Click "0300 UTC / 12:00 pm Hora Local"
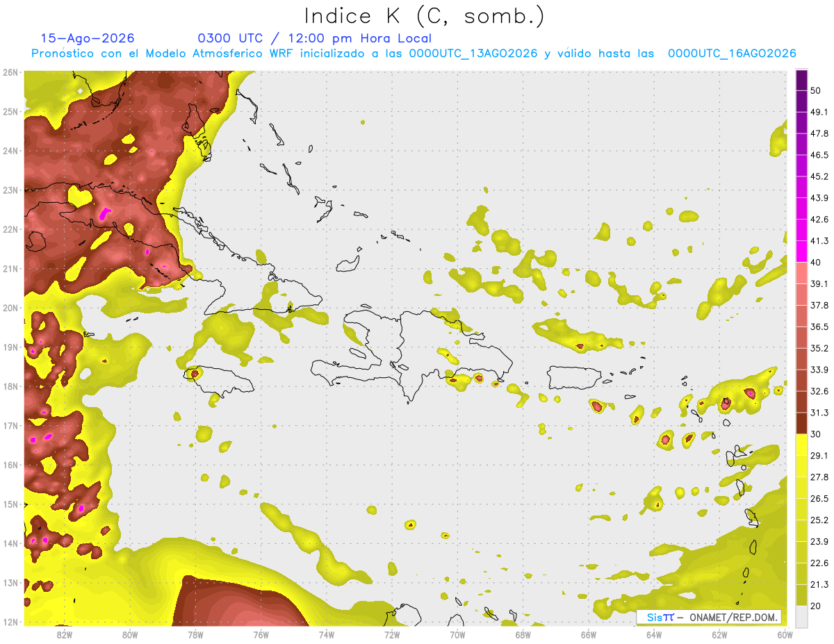The image size is (834, 644). pyautogui.click(x=315, y=38)
